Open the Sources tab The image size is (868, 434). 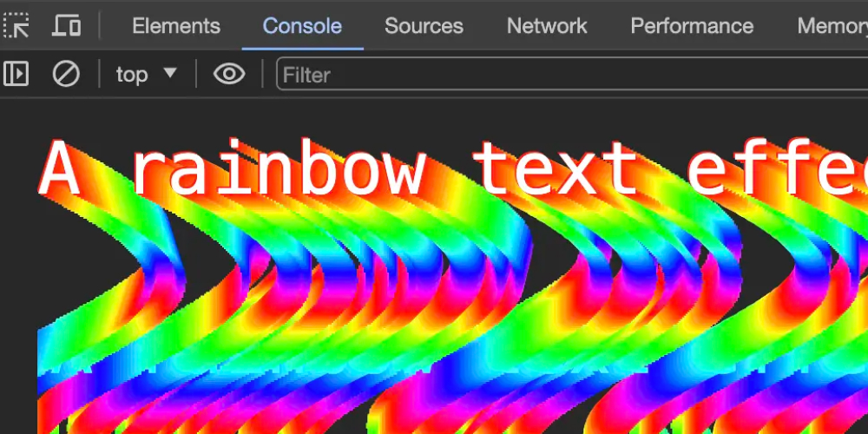[424, 26]
